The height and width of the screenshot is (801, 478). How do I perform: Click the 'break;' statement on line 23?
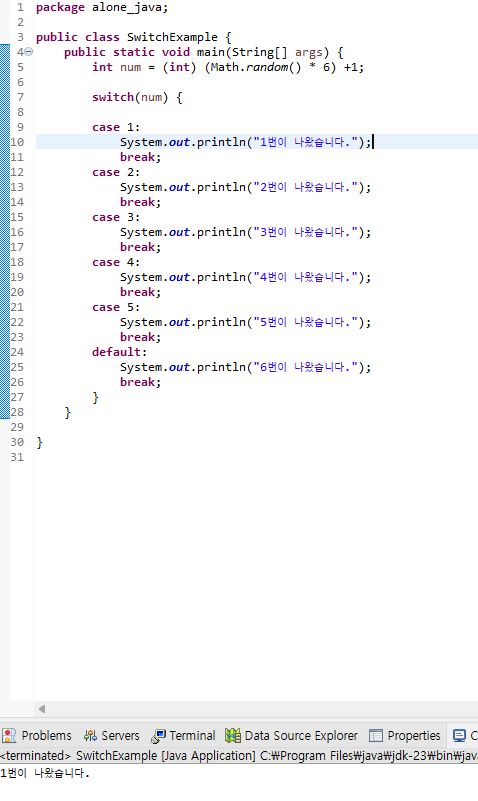point(140,337)
